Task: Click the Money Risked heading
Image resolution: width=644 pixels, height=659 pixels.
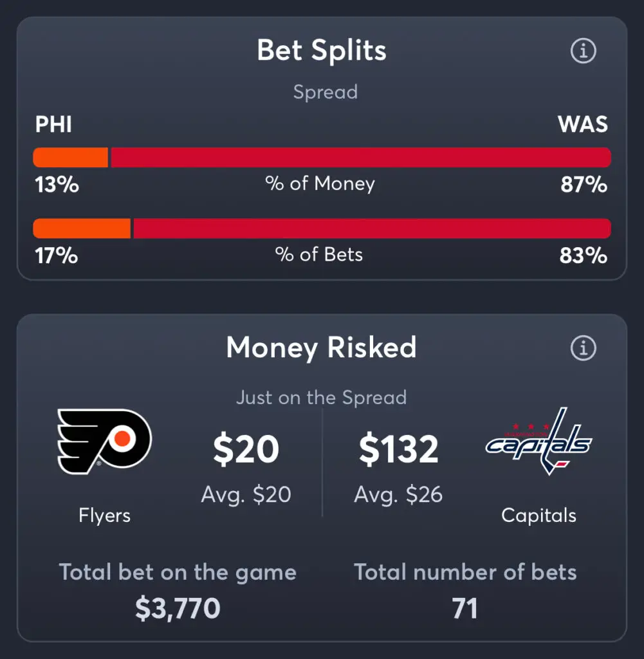Action: click(322, 348)
